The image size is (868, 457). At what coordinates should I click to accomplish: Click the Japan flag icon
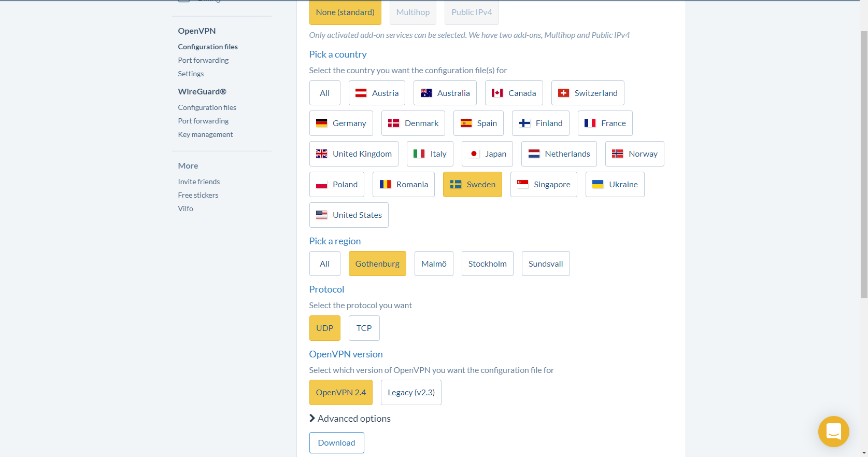pos(474,154)
